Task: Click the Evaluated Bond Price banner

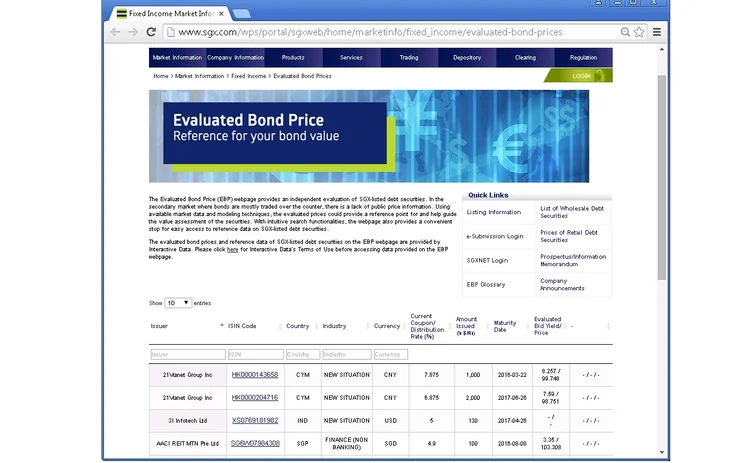Action: [x=369, y=136]
